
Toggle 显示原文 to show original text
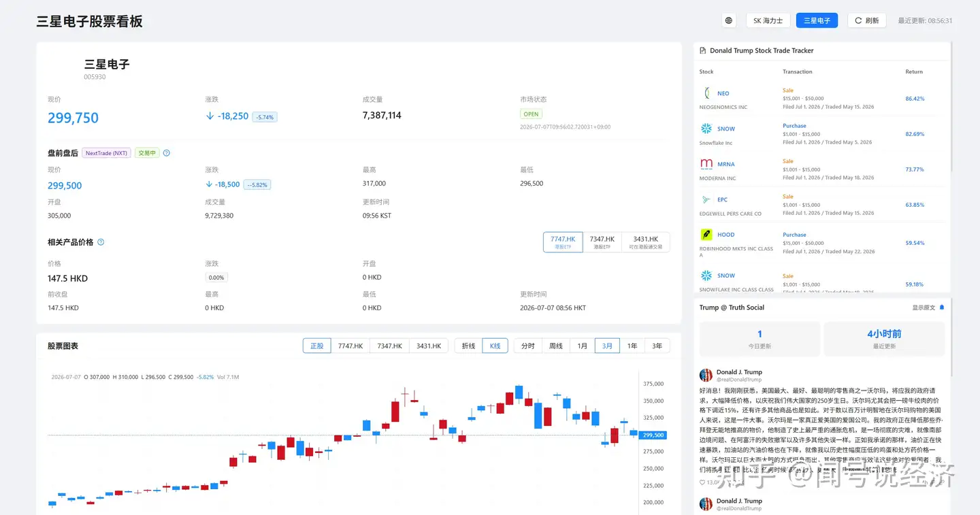(924, 308)
